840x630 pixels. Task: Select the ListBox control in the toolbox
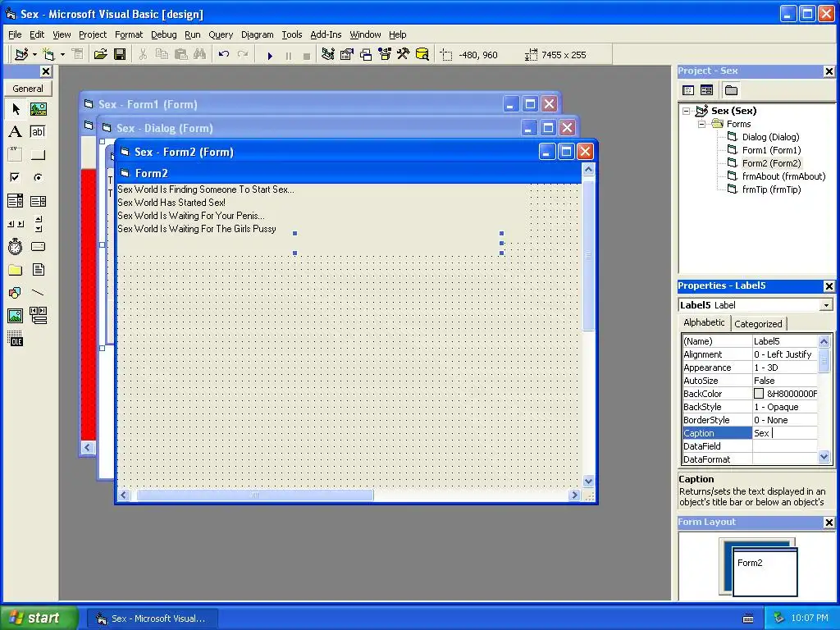pyautogui.click(x=38, y=201)
